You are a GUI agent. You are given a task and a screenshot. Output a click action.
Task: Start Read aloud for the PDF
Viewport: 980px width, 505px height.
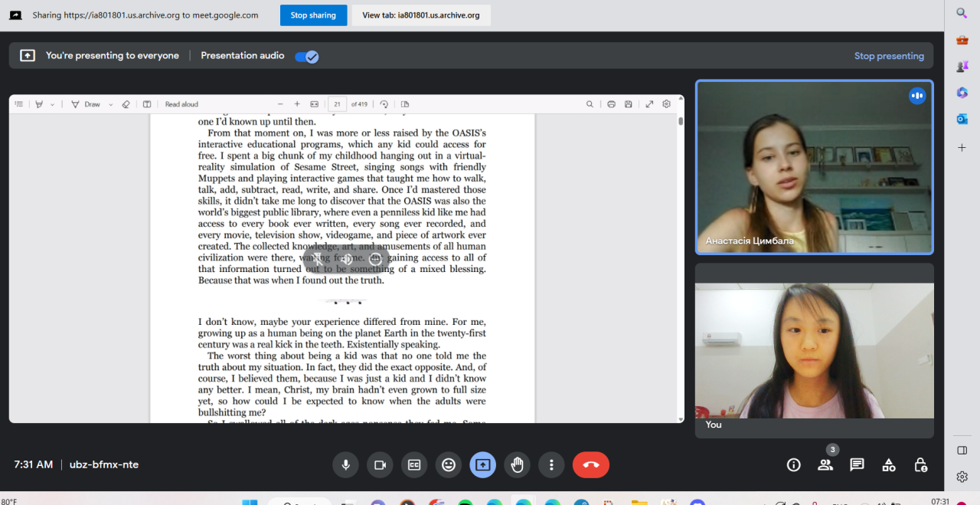click(x=181, y=104)
